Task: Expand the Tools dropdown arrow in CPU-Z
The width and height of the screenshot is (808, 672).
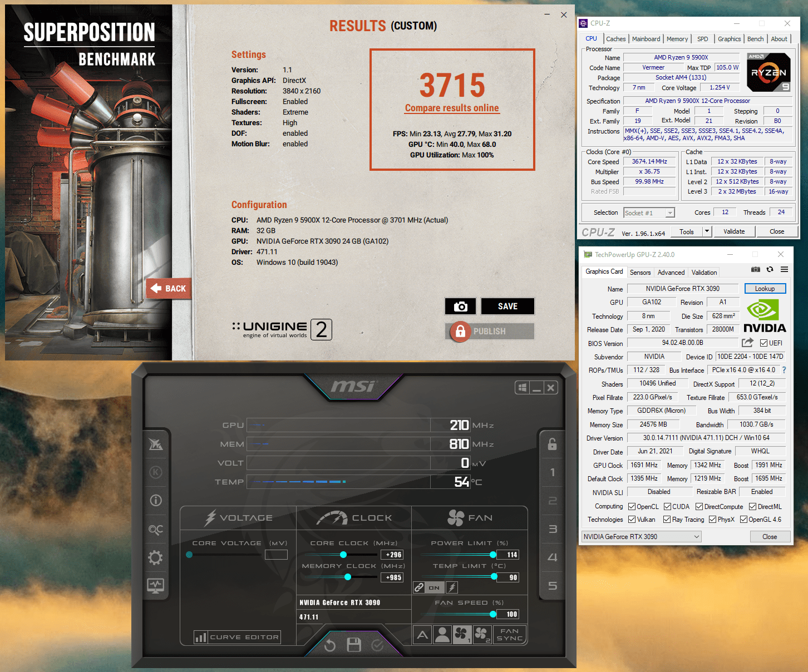Action: [707, 231]
